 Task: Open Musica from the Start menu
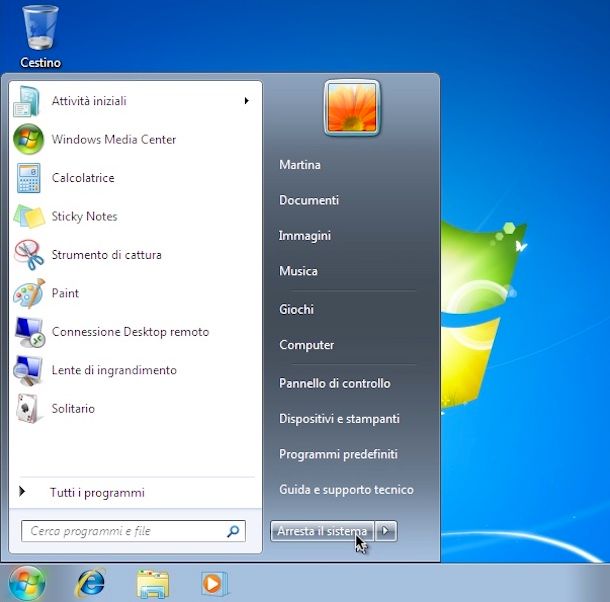tap(298, 271)
